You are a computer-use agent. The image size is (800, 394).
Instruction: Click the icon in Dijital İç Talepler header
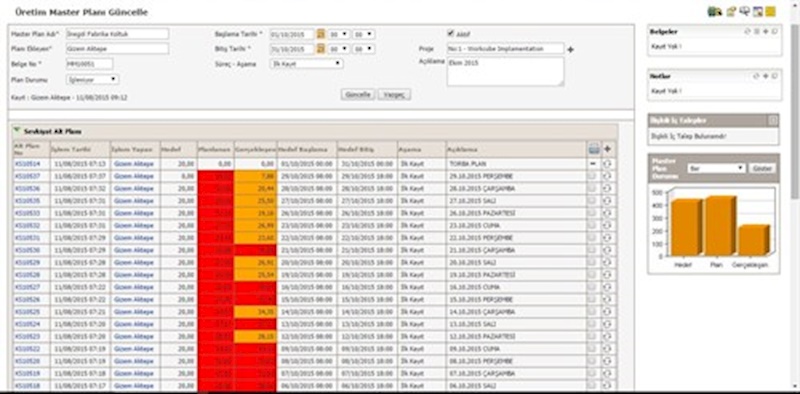pyautogui.click(x=773, y=120)
